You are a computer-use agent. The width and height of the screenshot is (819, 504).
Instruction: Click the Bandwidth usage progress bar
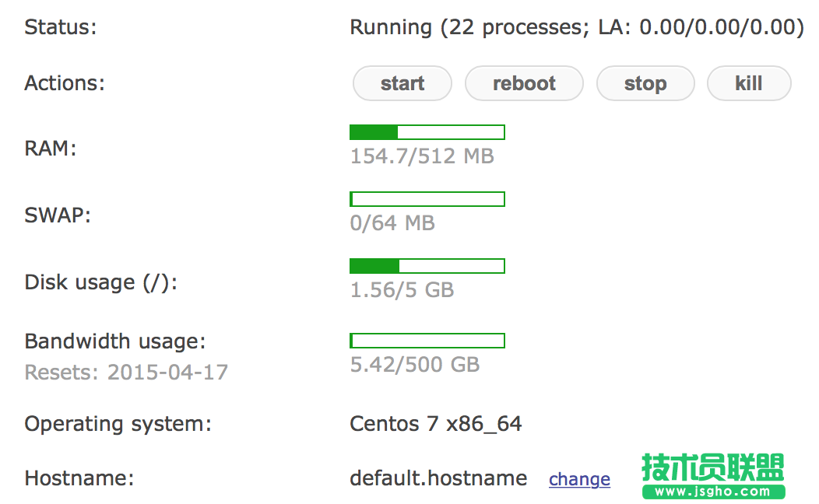coord(427,341)
